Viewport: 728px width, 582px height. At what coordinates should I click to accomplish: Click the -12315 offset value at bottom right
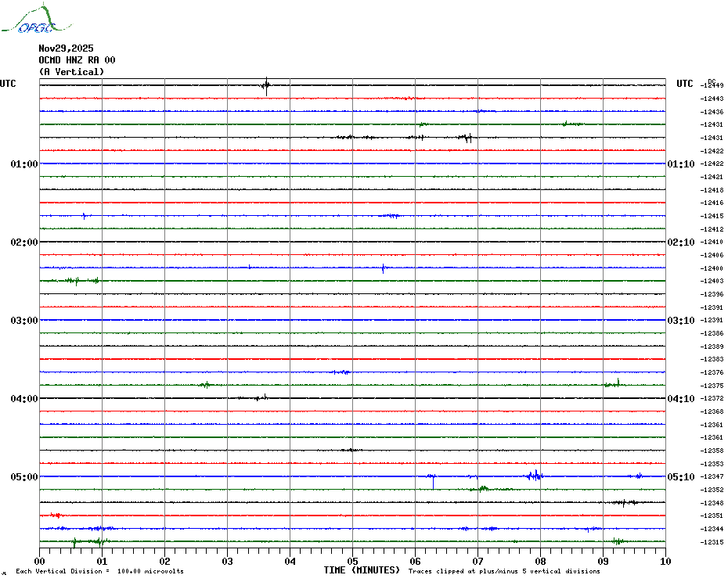(x=712, y=542)
